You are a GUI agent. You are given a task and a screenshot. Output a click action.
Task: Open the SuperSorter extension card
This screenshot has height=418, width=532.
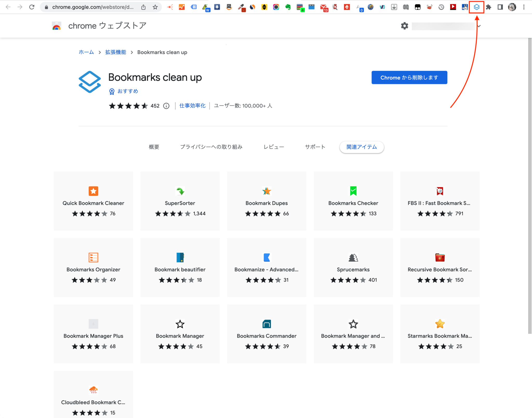click(x=180, y=201)
